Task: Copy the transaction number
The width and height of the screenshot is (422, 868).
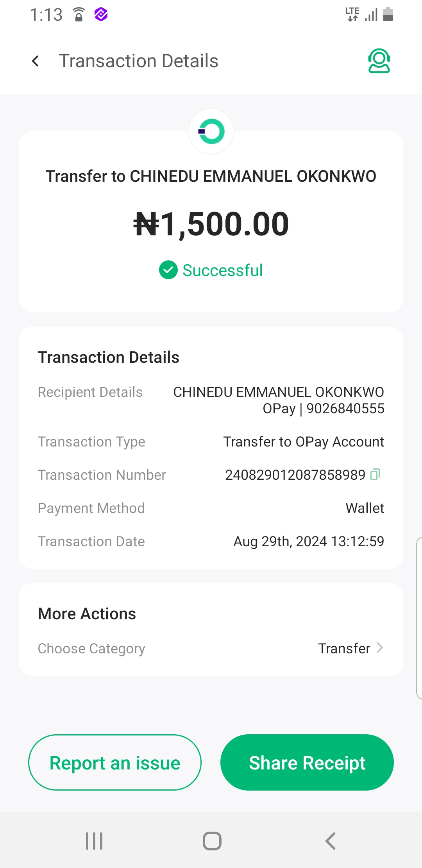Action: [x=375, y=474]
